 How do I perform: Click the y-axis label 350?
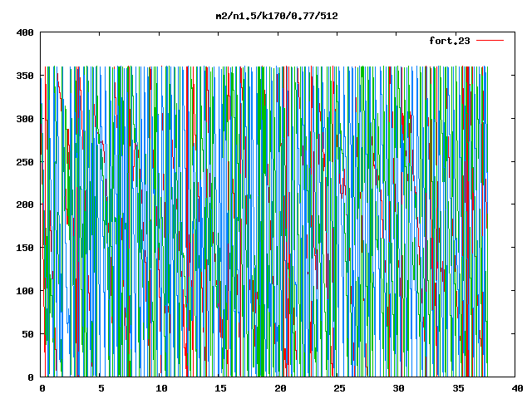pos(25,76)
